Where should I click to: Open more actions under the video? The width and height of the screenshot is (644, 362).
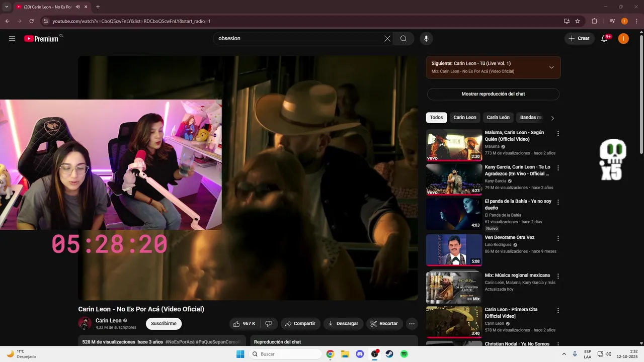[x=412, y=324]
